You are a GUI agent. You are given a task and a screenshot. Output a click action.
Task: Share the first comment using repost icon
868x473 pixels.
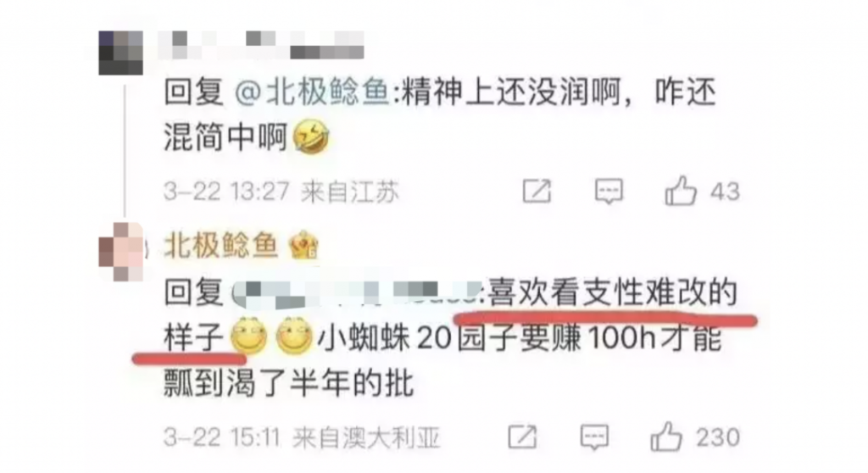537,192
